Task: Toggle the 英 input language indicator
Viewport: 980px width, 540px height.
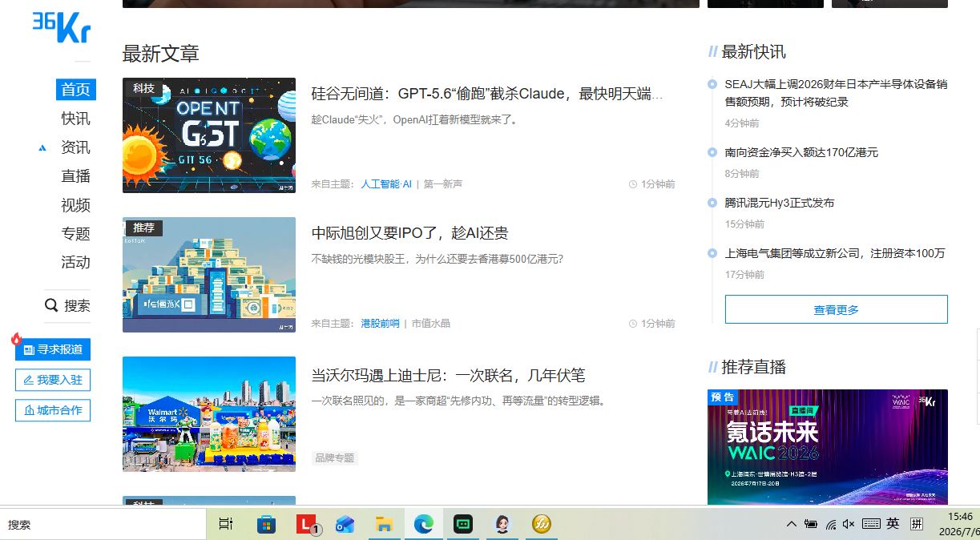Action: click(x=893, y=524)
